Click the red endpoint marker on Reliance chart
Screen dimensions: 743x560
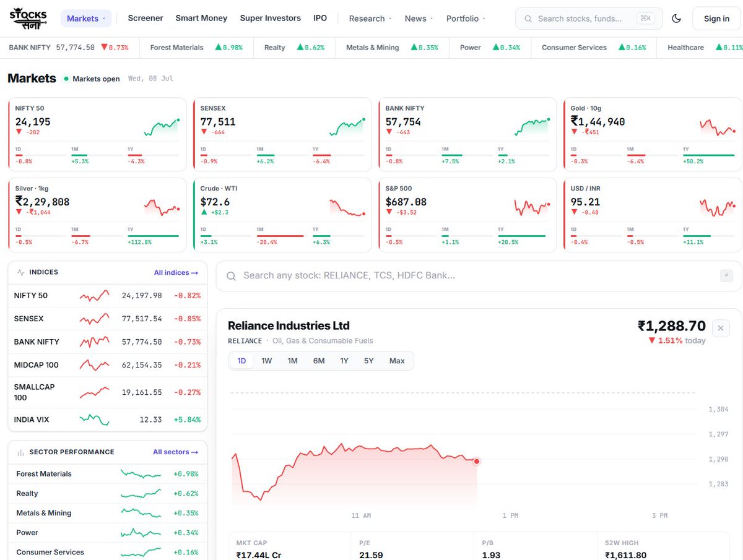(x=477, y=462)
